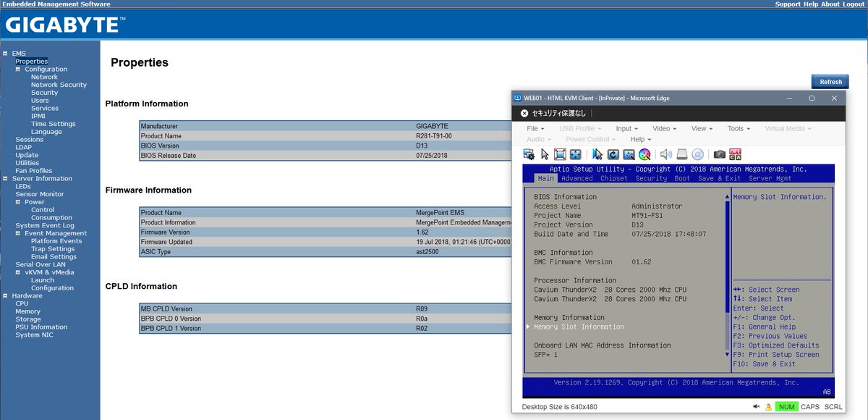Click the Logout link in top header
This screenshot has height=420, width=868.
tap(854, 4)
